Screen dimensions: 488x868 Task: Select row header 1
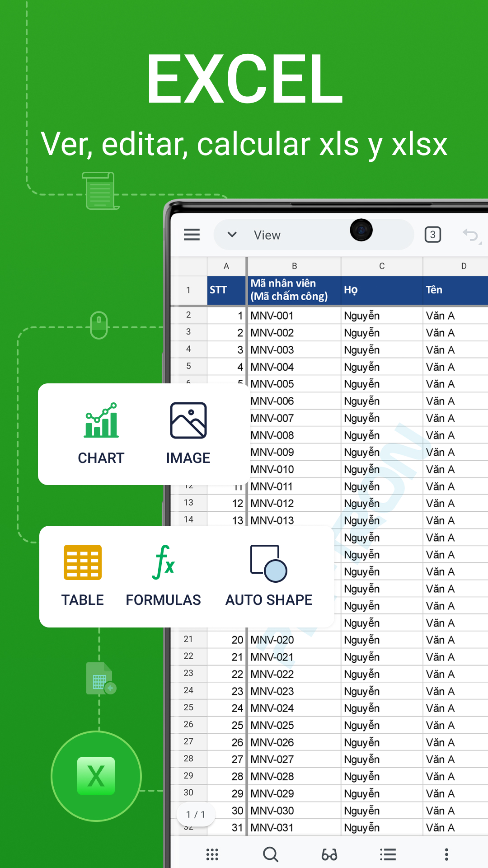point(188,290)
